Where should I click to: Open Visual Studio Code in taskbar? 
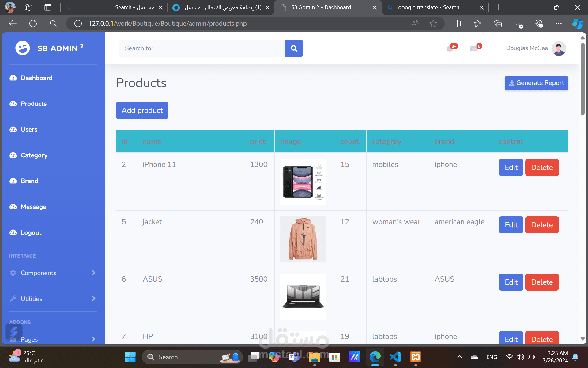(395, 357)
